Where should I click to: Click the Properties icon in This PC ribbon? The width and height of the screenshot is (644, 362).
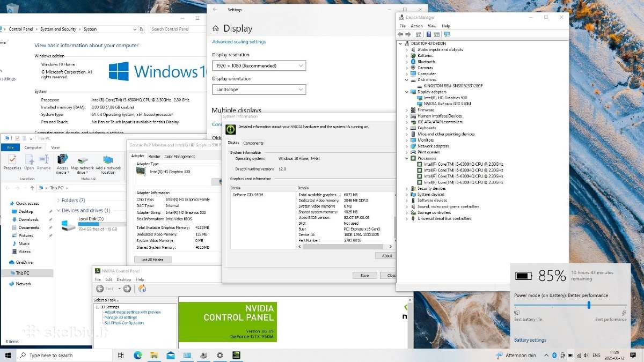12,159
